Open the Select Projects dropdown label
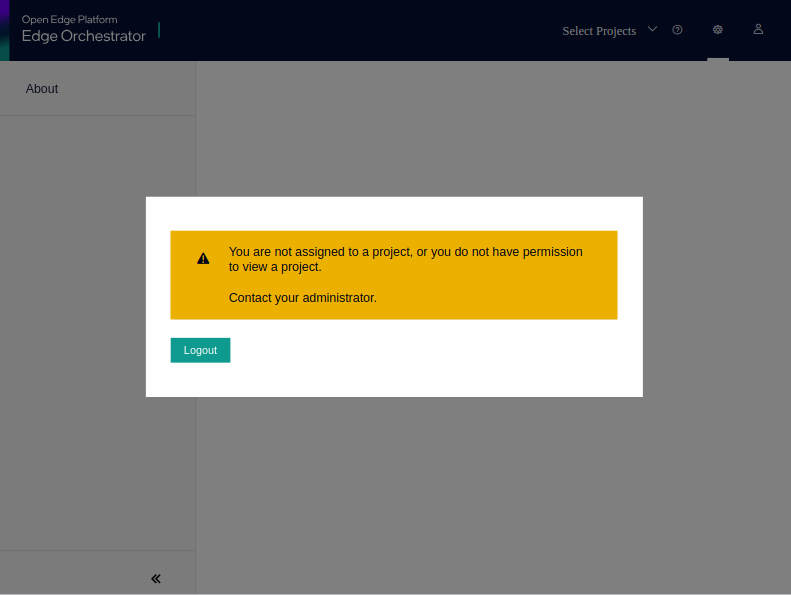791x595 pixels. tap(599, 31)
